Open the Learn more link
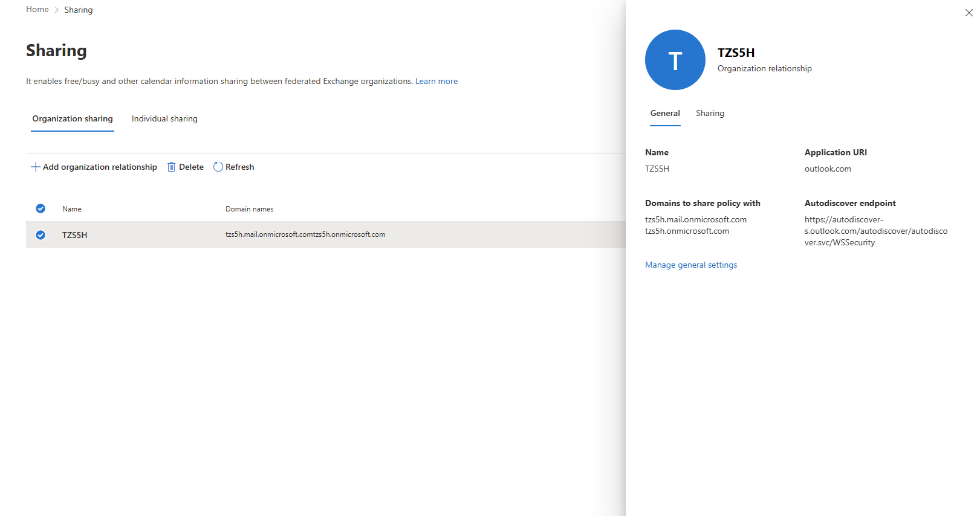Viewport: 980px width, 516px height. [x=436, y=81]
